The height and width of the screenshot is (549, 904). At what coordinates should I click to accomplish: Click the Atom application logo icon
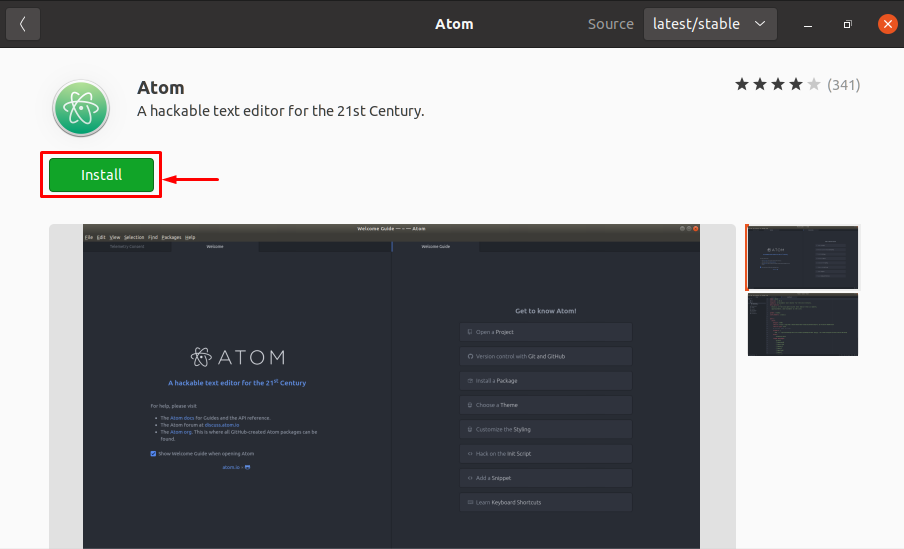81,108
